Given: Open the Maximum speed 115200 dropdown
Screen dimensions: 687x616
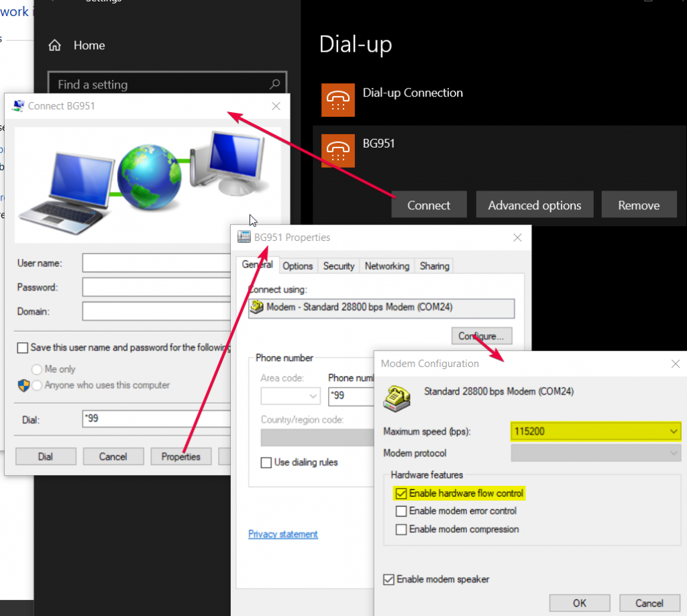Looking at the screenshot, I should point(596,431).
